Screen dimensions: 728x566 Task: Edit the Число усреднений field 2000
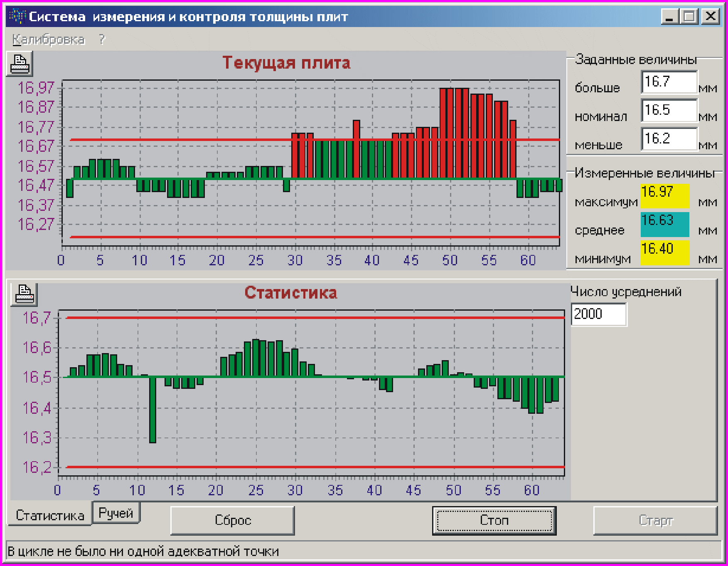[599, 314]
